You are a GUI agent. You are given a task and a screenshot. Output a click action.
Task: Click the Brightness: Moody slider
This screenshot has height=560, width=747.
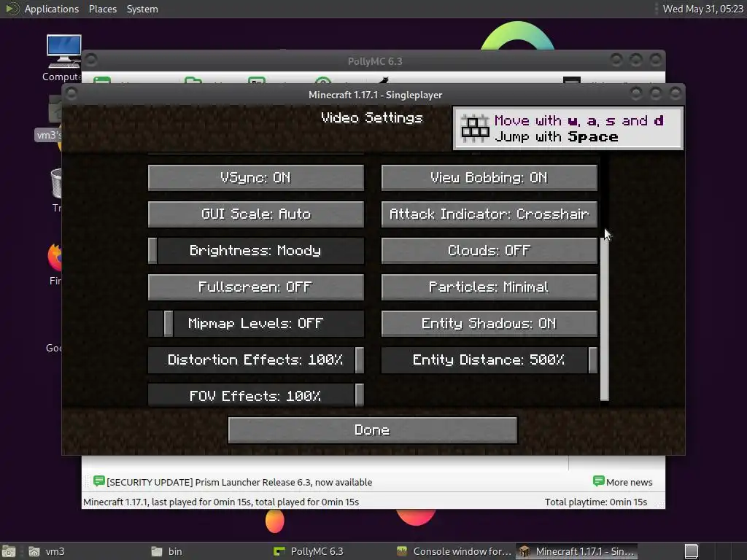coord(256,251)
